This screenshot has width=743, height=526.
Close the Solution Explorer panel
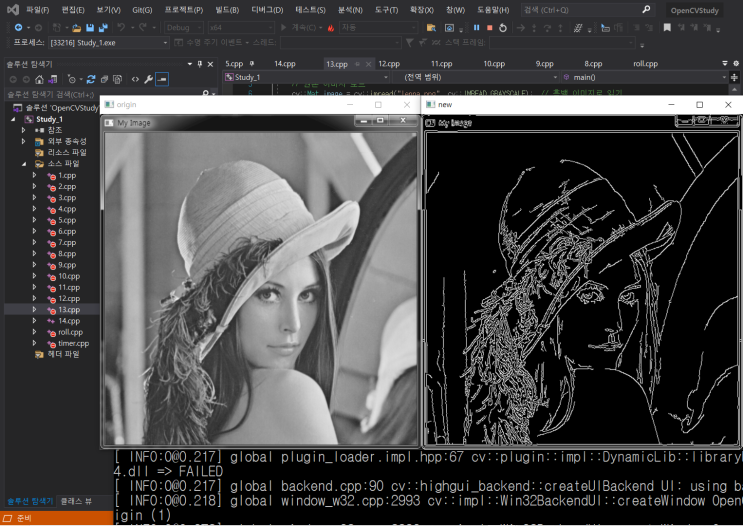click(211, 64)
